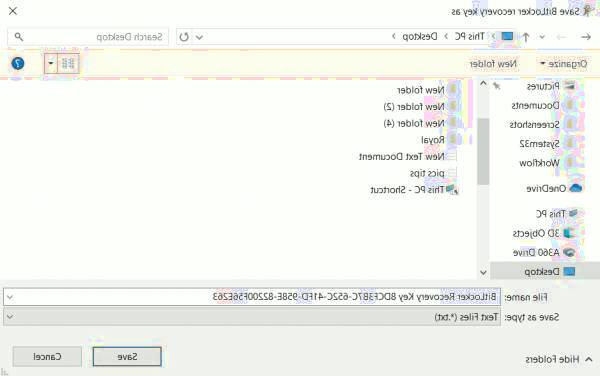The height and width of the screenshot is (376, 600).
Task: Click the search magnifier icon
Action: (18, 37)
